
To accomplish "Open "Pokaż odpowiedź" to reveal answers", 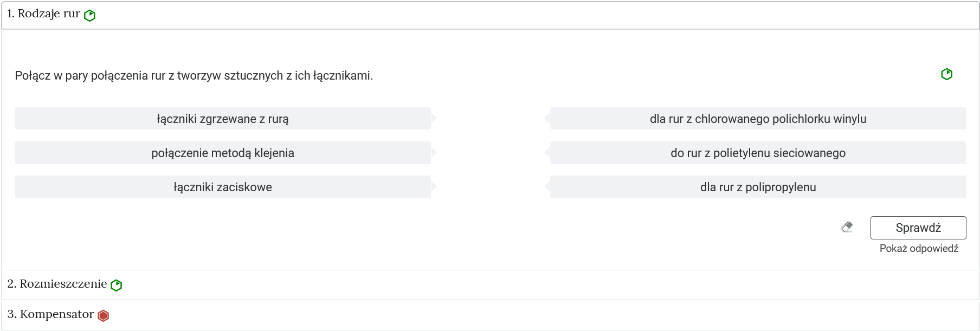I will point(919,249).
